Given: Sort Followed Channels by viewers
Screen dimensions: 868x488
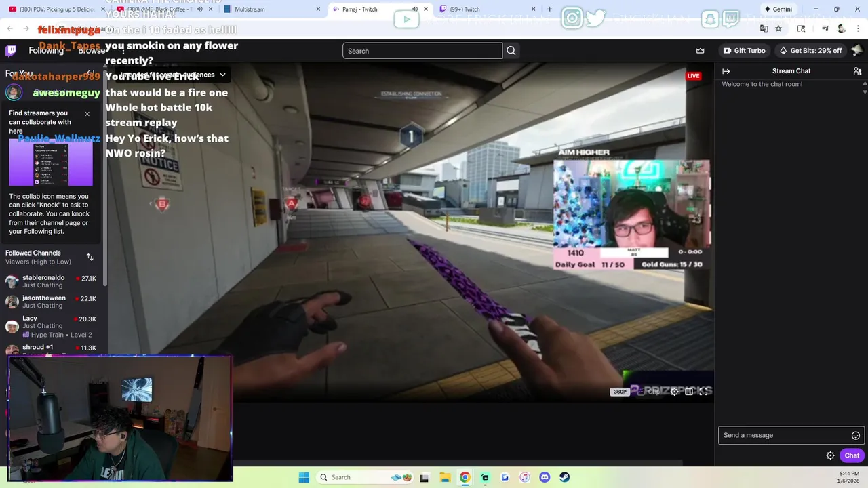Looking at the screenshot, I should point(90,257).
